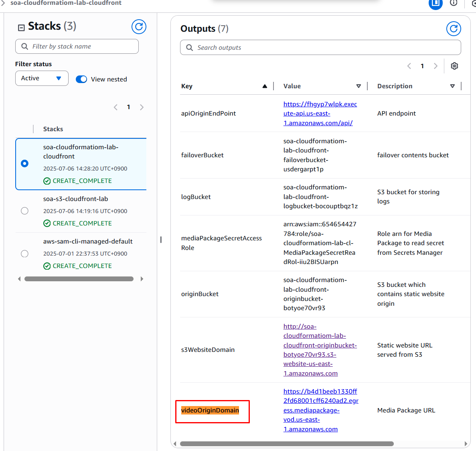The width and height of the screenshot is (476, 451).
Task: Refresh the Stacks list
Action: coord(139,27)
